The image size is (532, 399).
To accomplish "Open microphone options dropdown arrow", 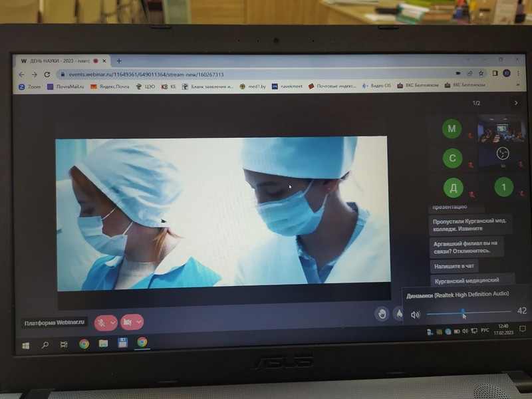I will [113, 323].
